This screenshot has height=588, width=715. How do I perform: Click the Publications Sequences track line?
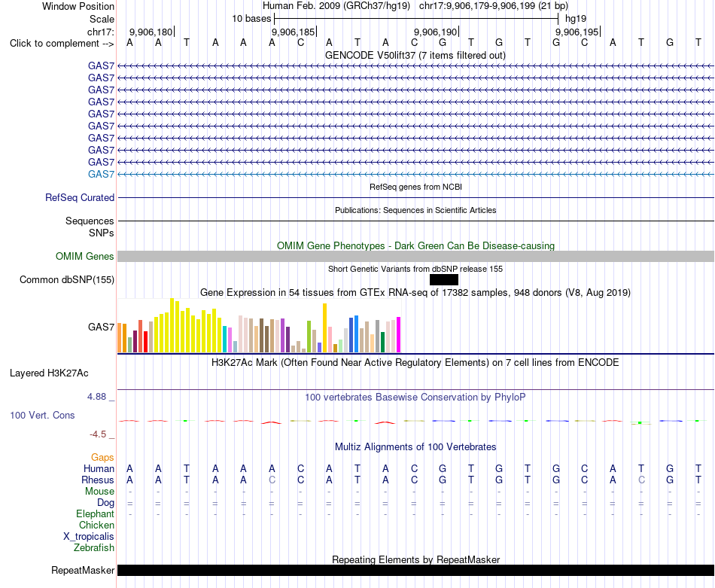click(x=415, y=221)
